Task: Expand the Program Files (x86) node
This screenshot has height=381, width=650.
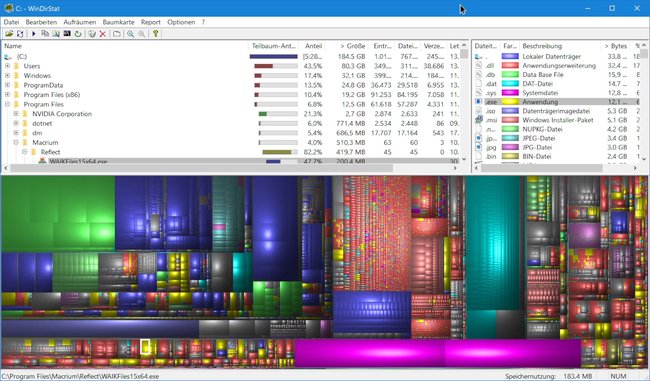Action: (7, 95)
